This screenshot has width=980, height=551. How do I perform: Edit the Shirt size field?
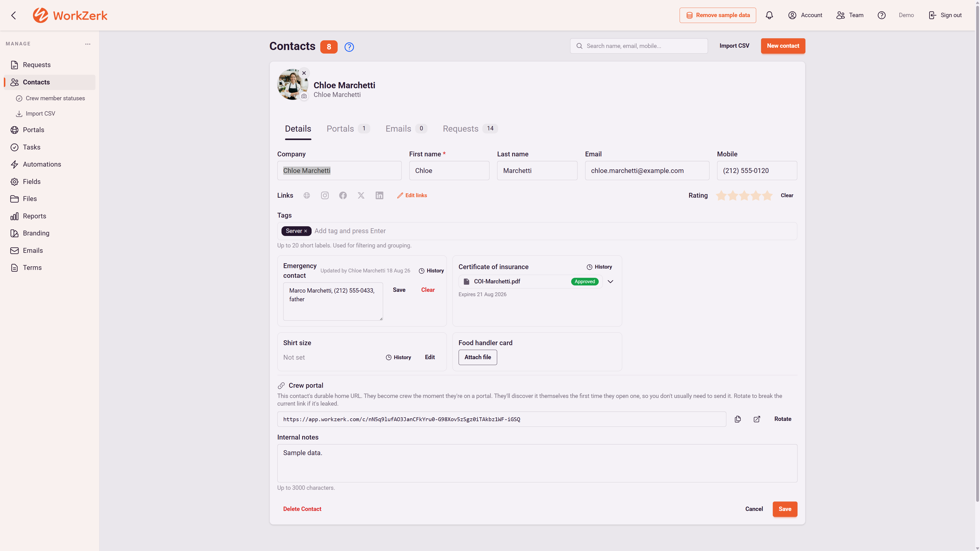pos(430,357)
